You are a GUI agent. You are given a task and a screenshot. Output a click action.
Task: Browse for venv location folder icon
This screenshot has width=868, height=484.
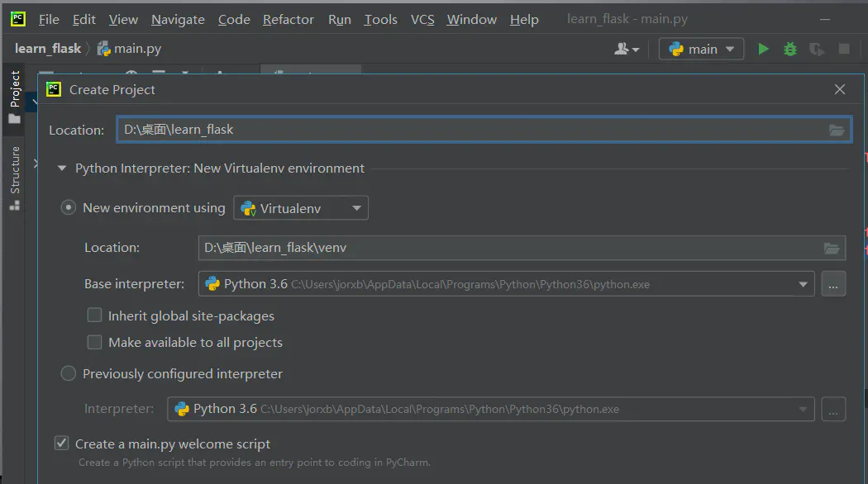point(832,249)
